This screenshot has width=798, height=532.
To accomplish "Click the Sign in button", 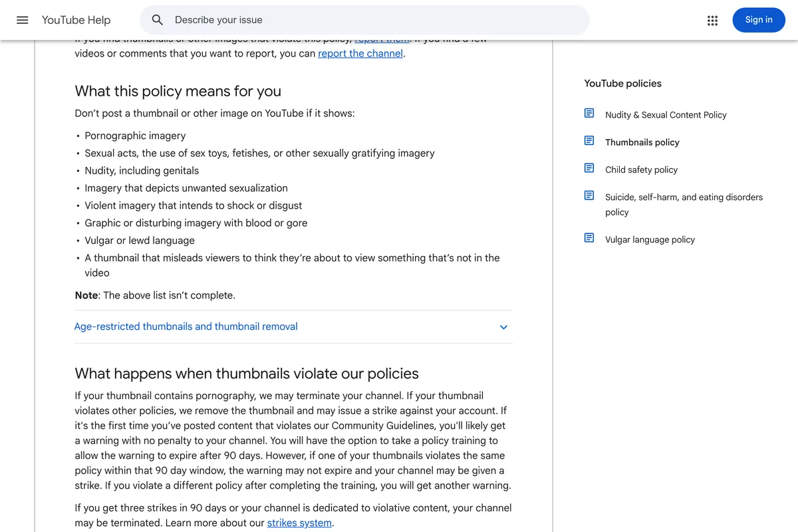I will [759, 20].
